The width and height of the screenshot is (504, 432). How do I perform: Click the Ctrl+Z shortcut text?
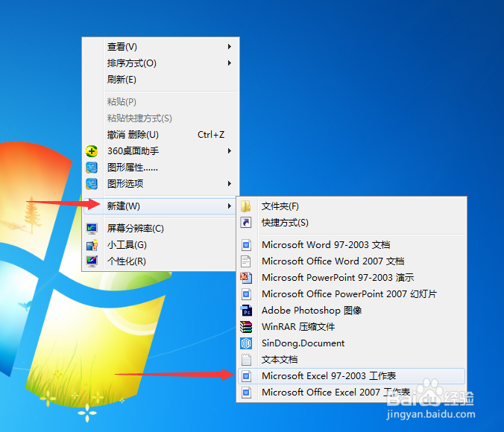click(x=211, y=135)
